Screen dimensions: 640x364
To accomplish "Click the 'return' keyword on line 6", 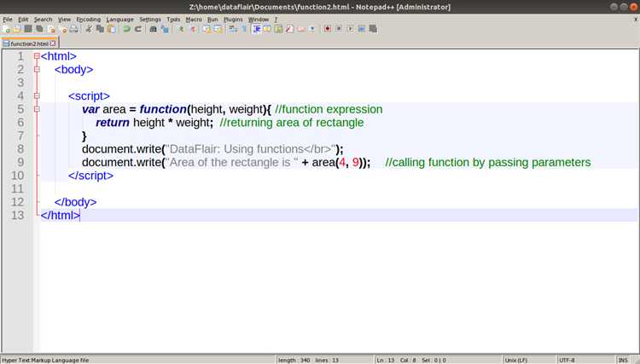I will [x=113, y=123].
